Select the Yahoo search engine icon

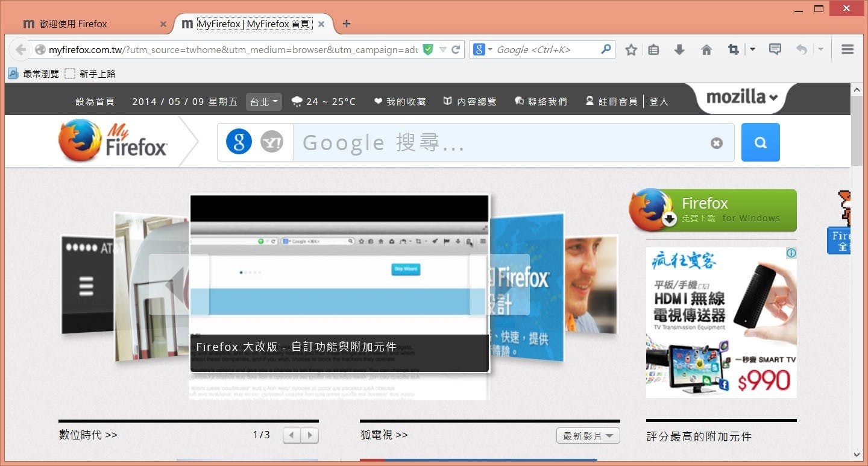coord(272,142)
